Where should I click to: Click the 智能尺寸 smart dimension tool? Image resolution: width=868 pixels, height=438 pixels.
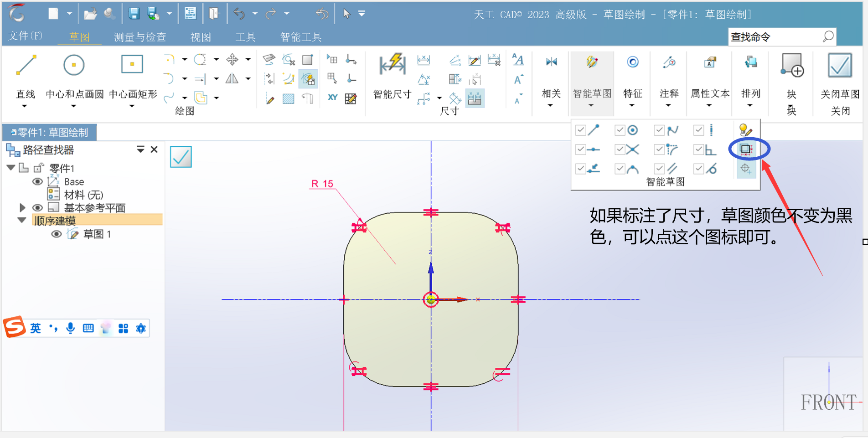pos(392,64)
